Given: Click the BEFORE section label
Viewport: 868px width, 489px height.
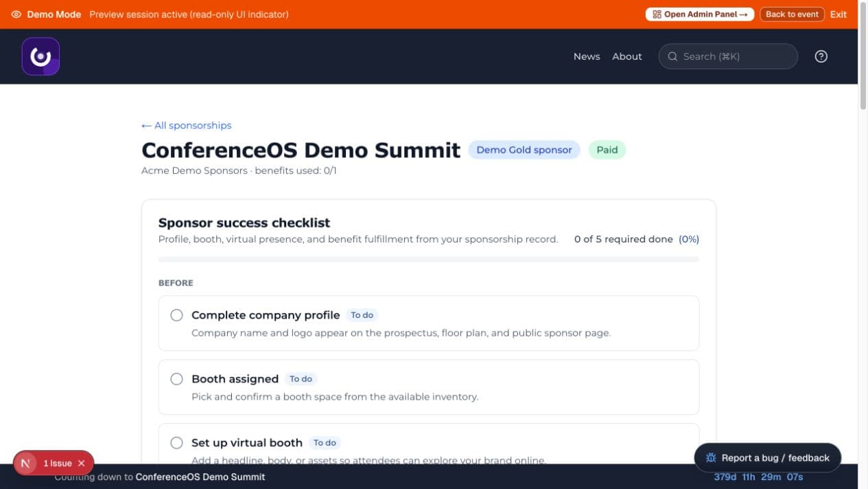Looking at the screenshot, I should click(x=176, y=283).
